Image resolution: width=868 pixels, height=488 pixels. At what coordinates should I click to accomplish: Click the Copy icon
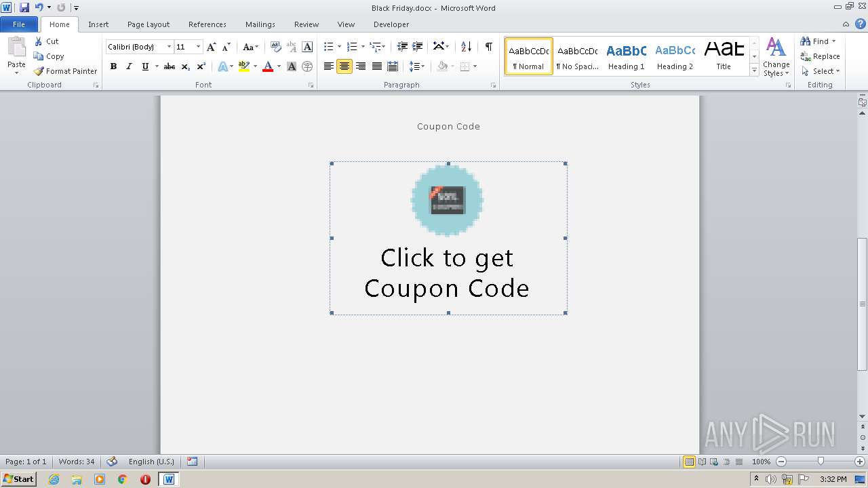point(39,56)
